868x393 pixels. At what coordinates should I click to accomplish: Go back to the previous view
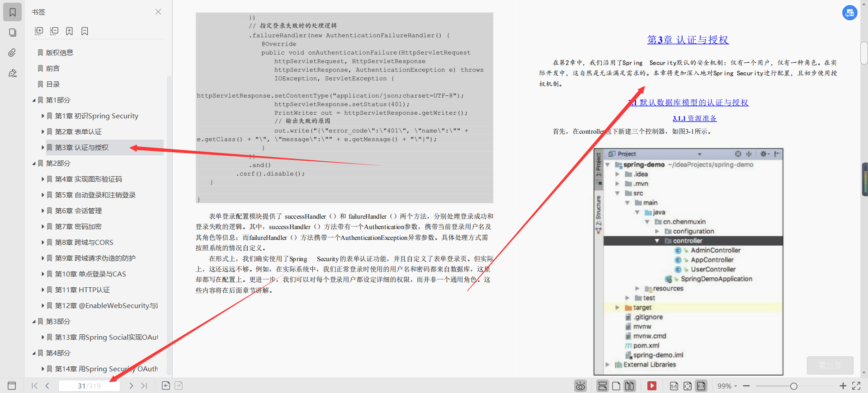pos(166,385)
